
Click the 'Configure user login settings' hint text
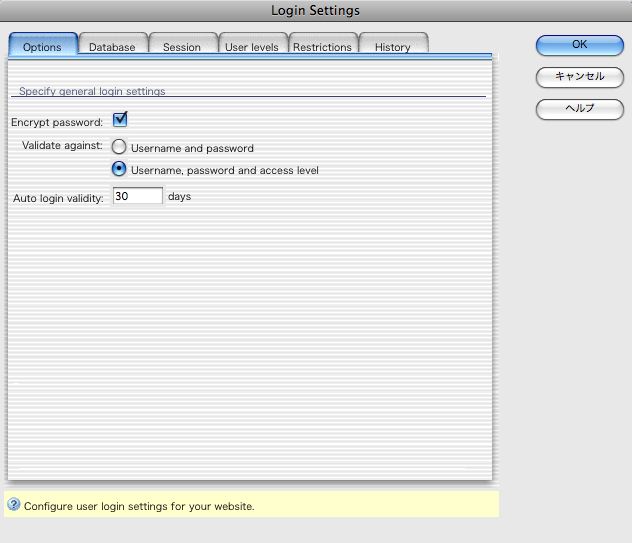(x=139, y=506)
